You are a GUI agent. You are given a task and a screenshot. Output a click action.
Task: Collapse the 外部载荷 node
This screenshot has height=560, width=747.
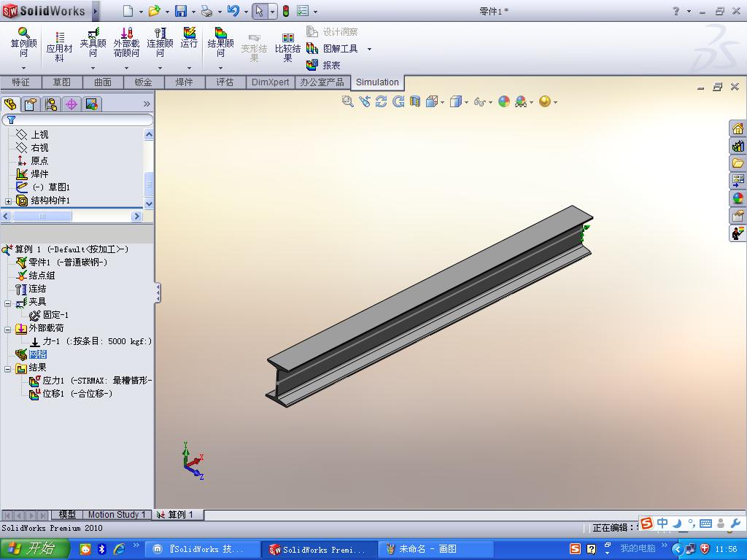pos(7,330)
